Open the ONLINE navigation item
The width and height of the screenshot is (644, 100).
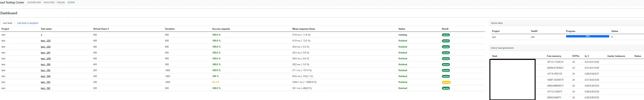[x=61, y=2]
